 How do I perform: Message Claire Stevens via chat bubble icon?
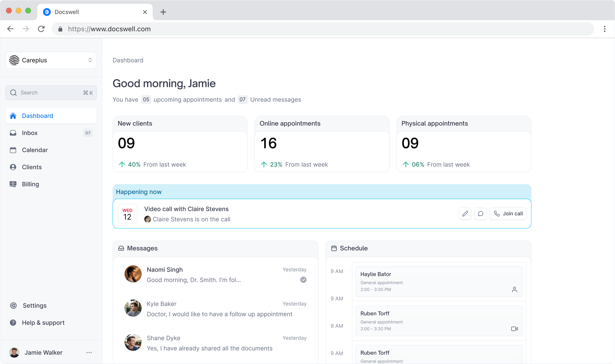coord(480,214)
